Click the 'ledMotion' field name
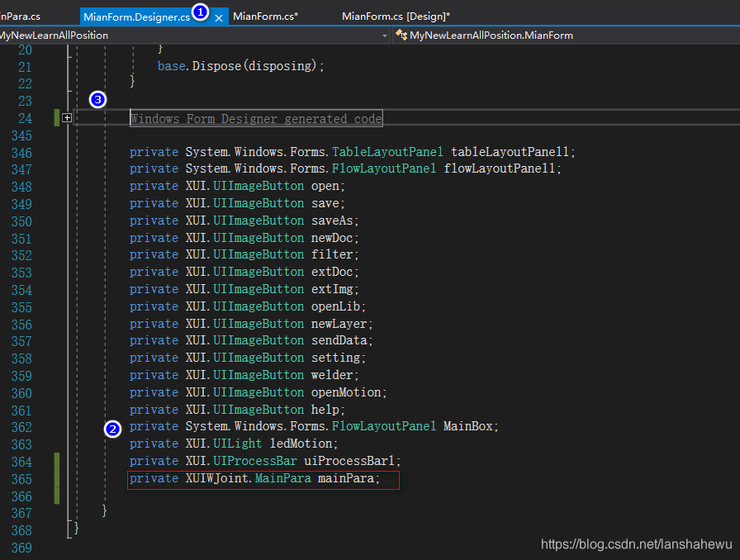This screenshot has width=740, height=560. [x=301, y=444]
